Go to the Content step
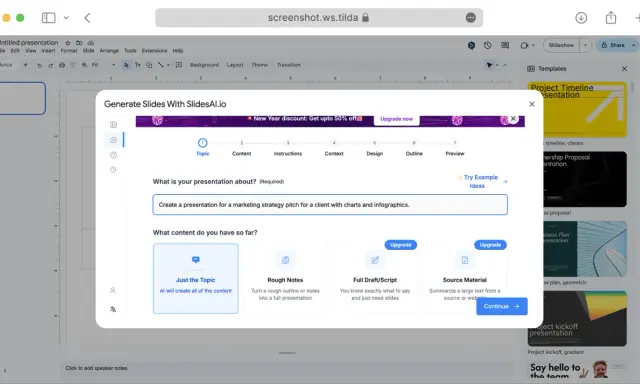The width and height of the screenshot is (640, 384). point(242,148)
